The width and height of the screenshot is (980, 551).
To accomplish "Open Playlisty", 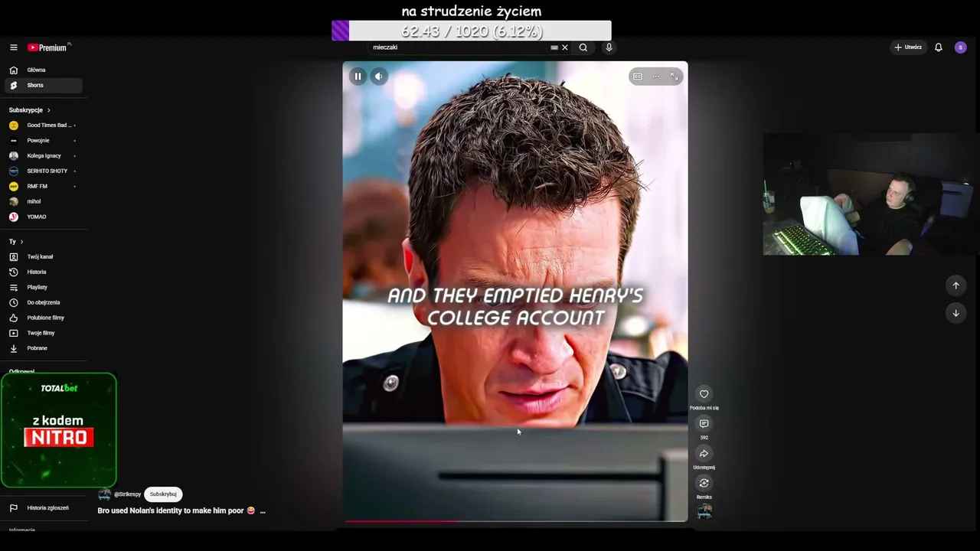I will coord(43,287).
